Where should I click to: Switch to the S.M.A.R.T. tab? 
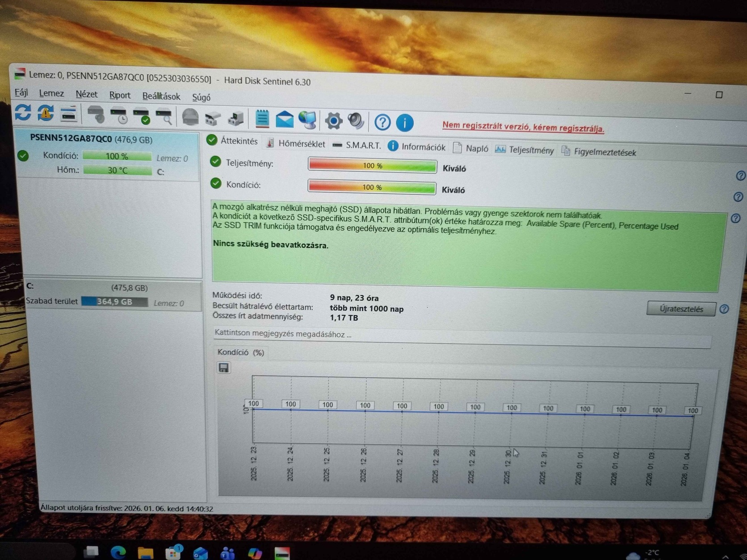(357, 145)
